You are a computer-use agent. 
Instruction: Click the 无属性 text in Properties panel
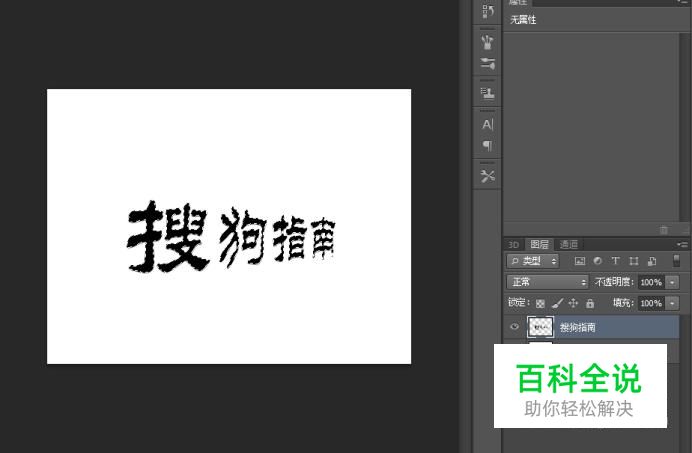[x=523, y=19]
